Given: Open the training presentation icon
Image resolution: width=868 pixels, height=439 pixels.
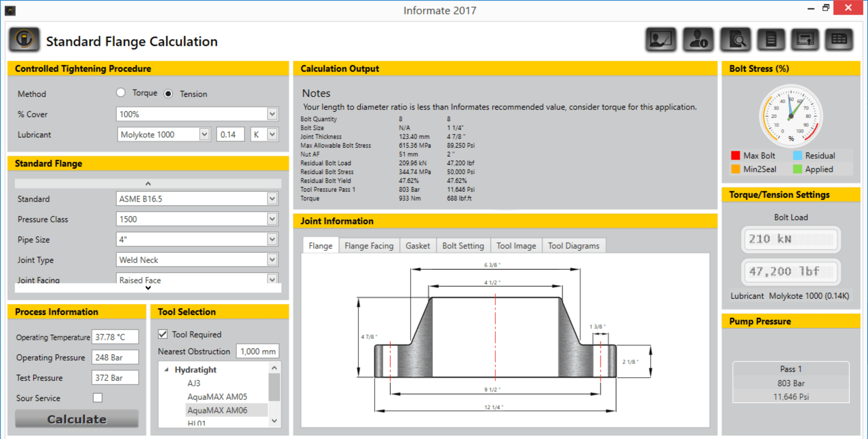Looking at the screenshot, I should [x=660, y=40].
